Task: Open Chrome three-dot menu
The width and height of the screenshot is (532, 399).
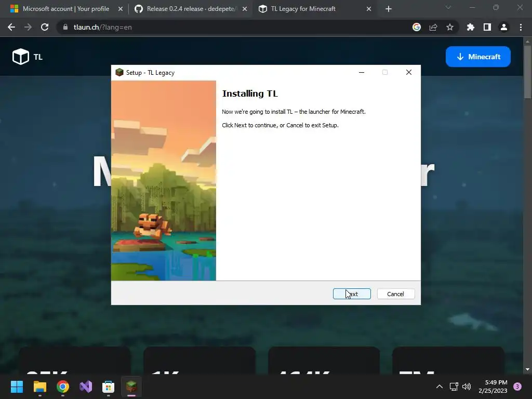Action: click(521, 27)
